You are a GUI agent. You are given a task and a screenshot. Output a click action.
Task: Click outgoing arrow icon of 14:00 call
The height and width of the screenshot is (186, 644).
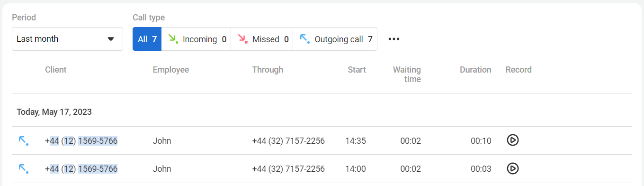click(23, 168)
